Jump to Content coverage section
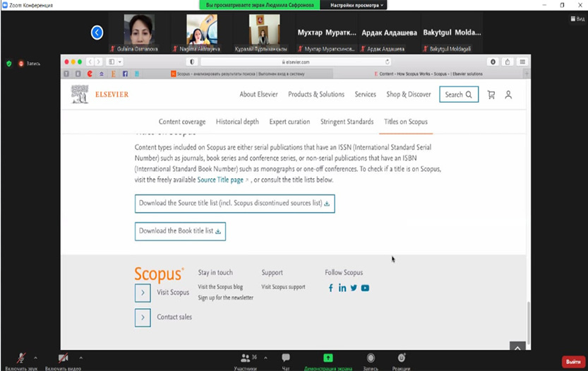The width and height of the screenshot is (588, 371). [x=182, y=122]
